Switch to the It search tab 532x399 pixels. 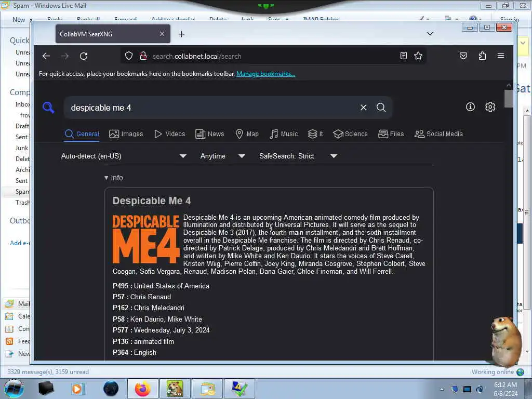pos(315,134)
